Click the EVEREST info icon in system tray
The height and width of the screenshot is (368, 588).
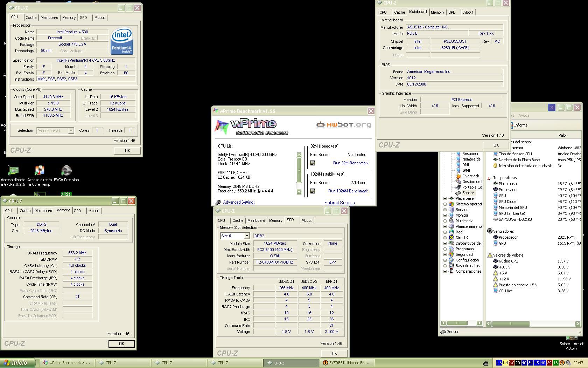point(562,363)
